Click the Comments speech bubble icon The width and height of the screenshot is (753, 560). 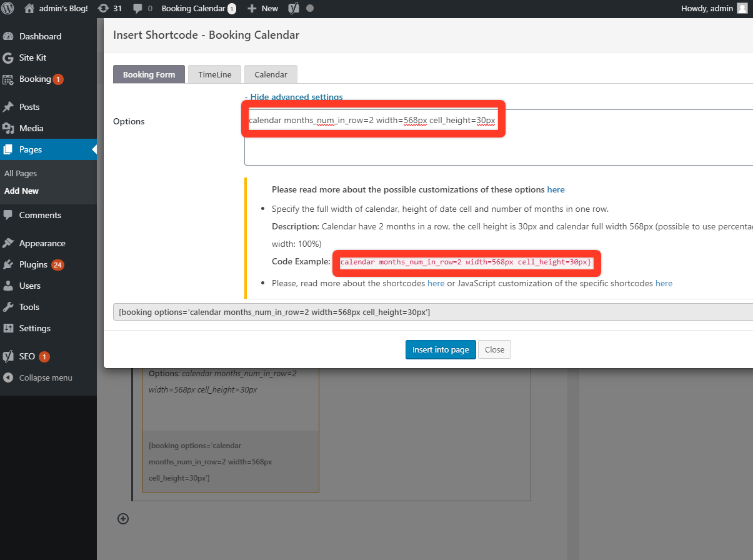[x=8, y=215]
